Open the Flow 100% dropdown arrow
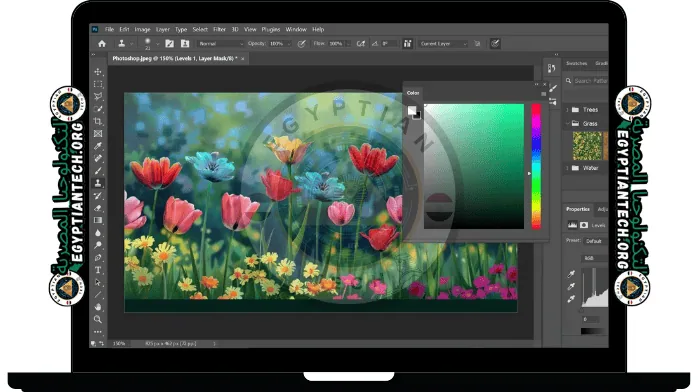The width and height of the screenshot is (698, 392). coord(348,44)
